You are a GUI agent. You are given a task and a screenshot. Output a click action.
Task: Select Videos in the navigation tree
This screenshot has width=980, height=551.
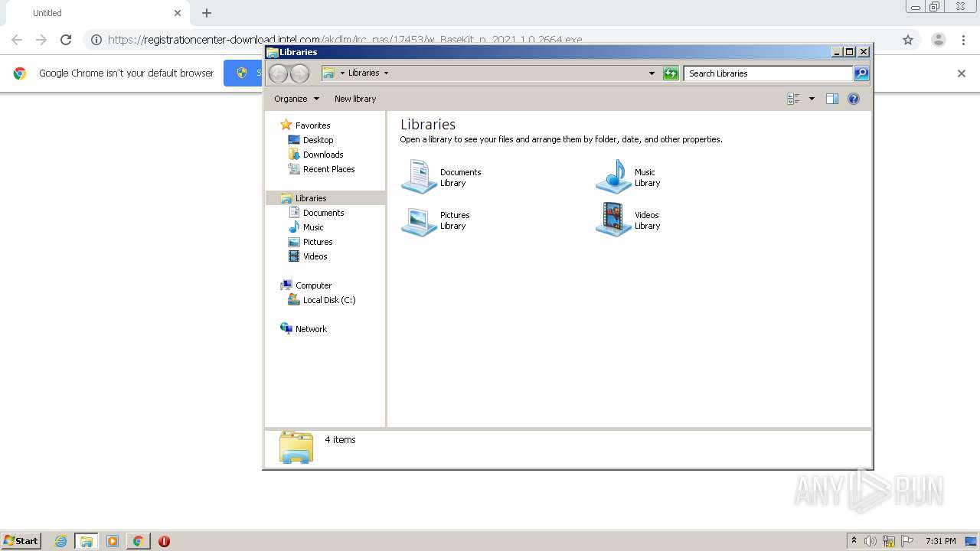(315, 256)
